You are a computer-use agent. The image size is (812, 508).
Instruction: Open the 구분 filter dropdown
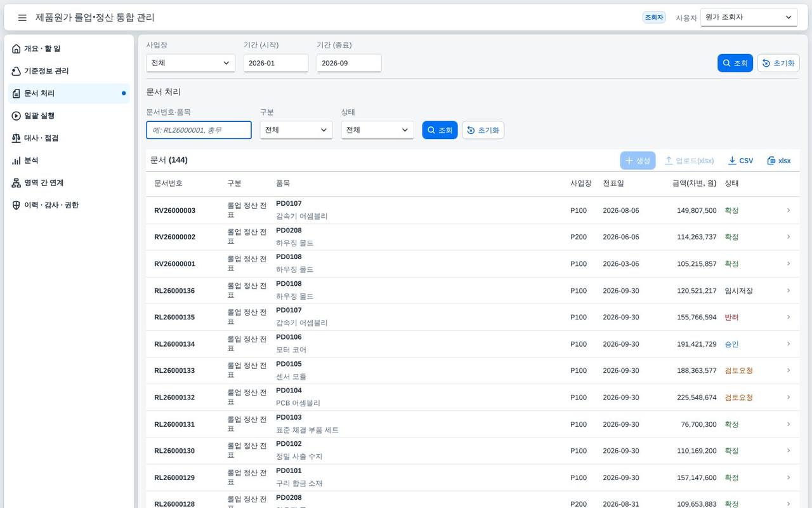click(x=296, y=130)
